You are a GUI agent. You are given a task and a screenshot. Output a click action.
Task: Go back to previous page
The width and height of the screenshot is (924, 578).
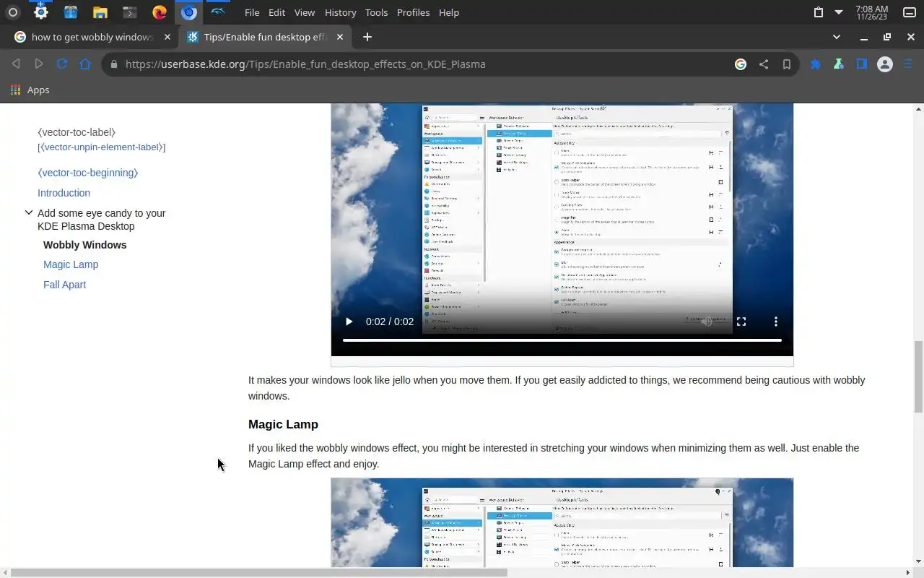[x=16, y=64]
